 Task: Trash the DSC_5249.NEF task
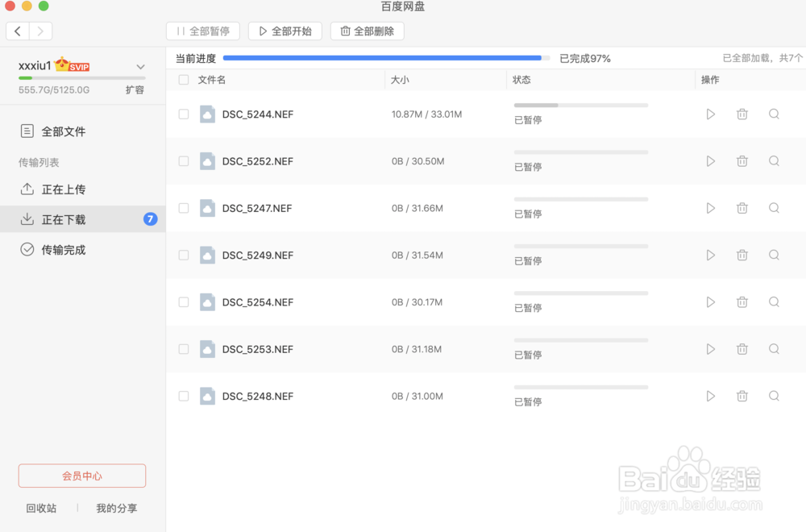coord(742,256)
